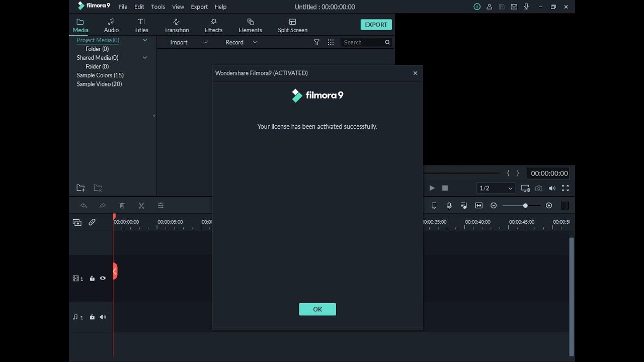Take a snapshot with the camera icon

[539, 188]
